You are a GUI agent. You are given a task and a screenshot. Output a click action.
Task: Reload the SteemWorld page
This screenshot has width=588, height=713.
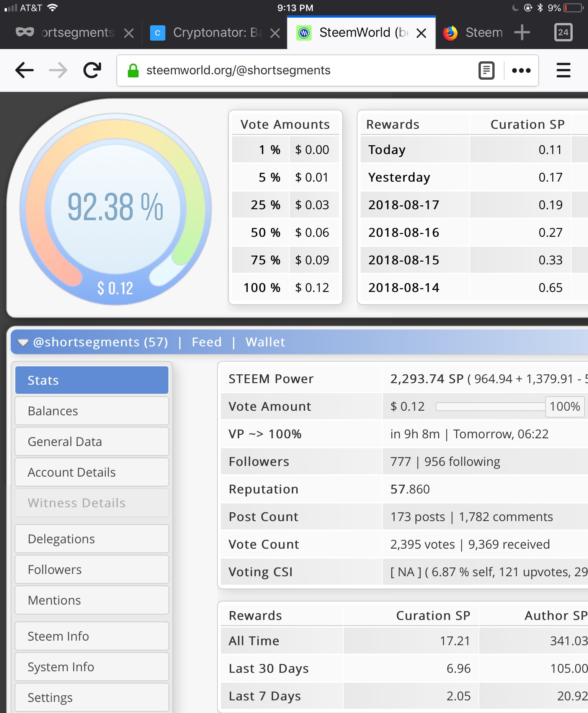92,70
